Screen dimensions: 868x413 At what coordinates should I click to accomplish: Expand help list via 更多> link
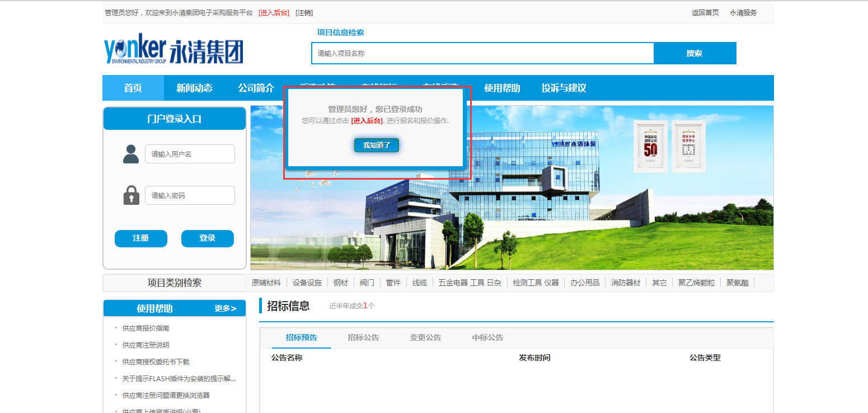point(225,309)
